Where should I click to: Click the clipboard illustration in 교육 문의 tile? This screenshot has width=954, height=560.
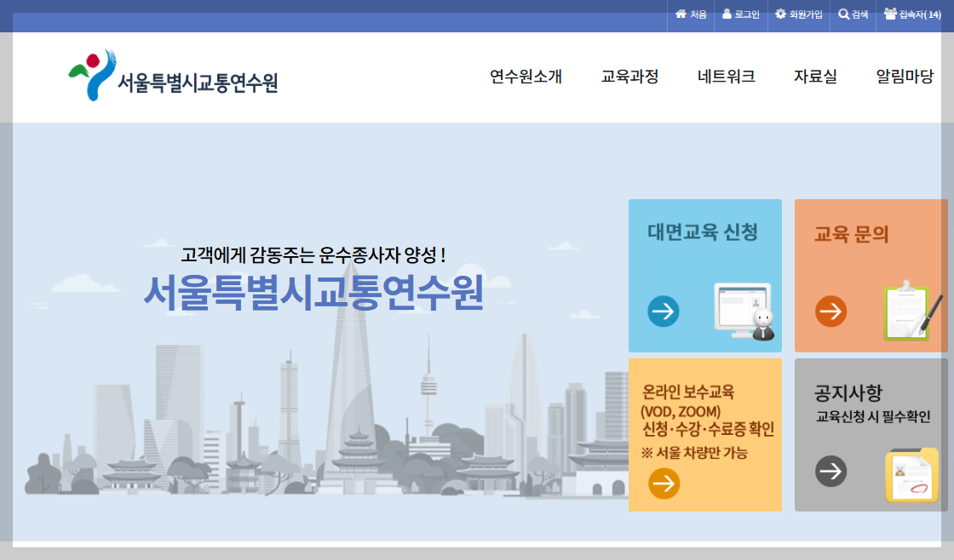tap(912, 311)
